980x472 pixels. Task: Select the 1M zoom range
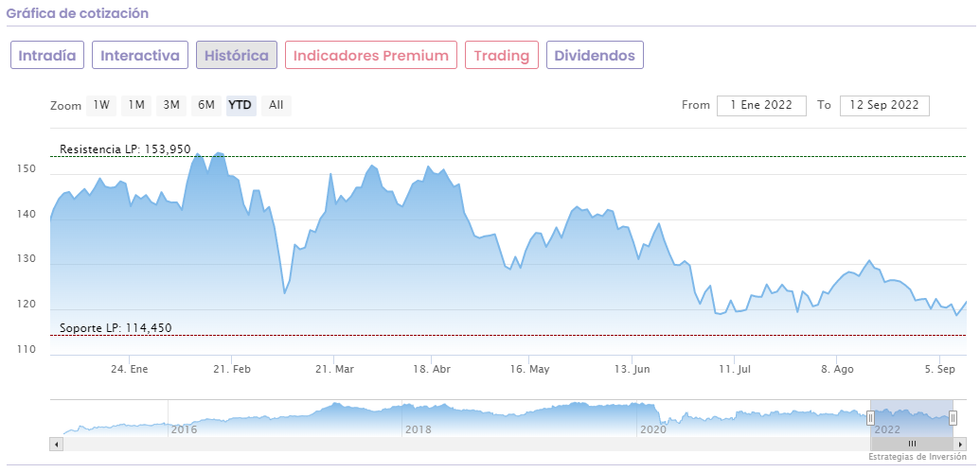pyautogui.click(x=136, y=105)
